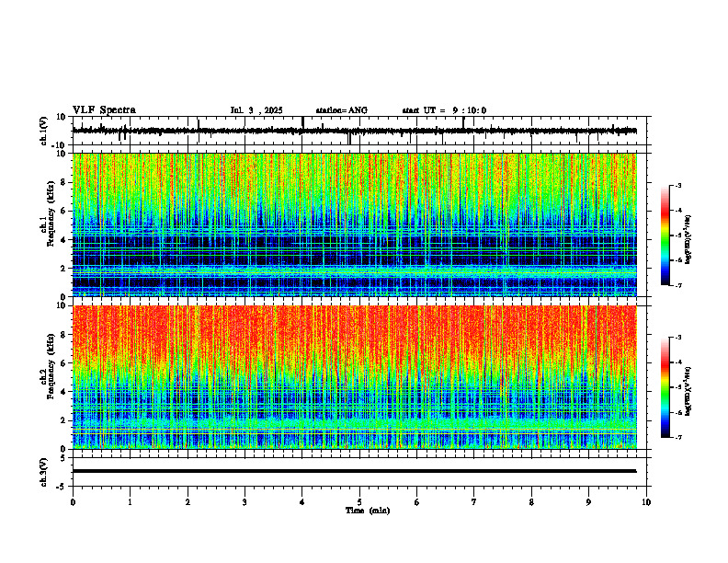
Task: Click the "Time (min)" axis label
Action: click(368, 511)
